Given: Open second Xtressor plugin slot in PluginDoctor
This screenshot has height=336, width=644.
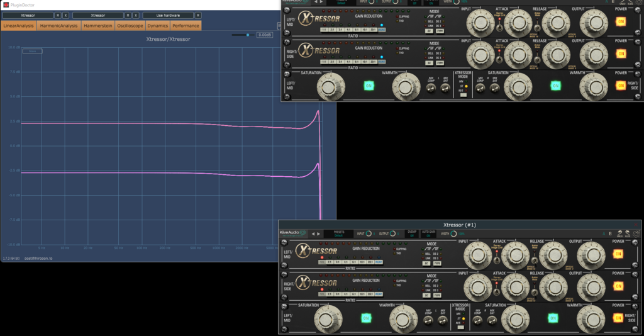Looking at the screenshot, I should click(x=97, y=15).
